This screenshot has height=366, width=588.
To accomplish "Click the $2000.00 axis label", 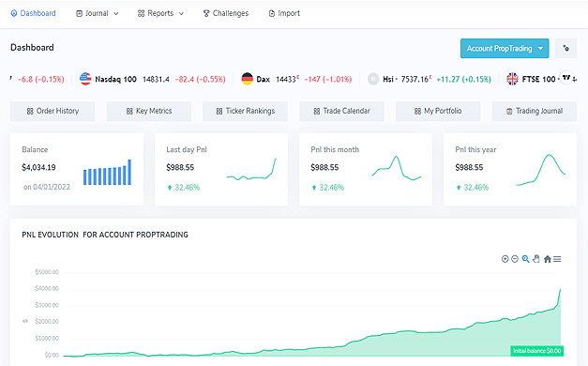I will (x=47, y=321).
